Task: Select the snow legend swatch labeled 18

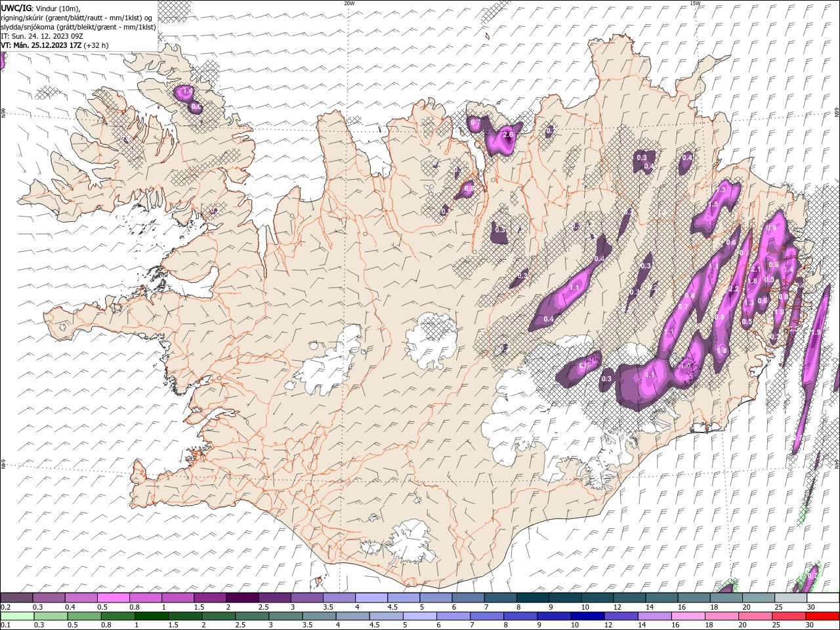Action: pyautogui.click(x=726, y=598)
